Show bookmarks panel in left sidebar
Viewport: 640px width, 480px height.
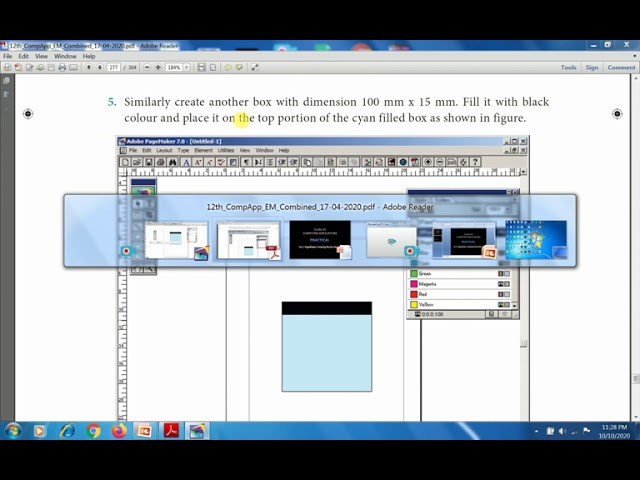point(7,95)
